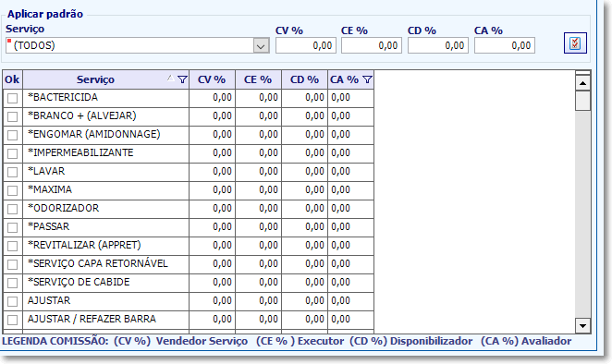
Task: Click CA % value cell in *IMPERMEABILIZANTE row
Action: click(351, 153)
